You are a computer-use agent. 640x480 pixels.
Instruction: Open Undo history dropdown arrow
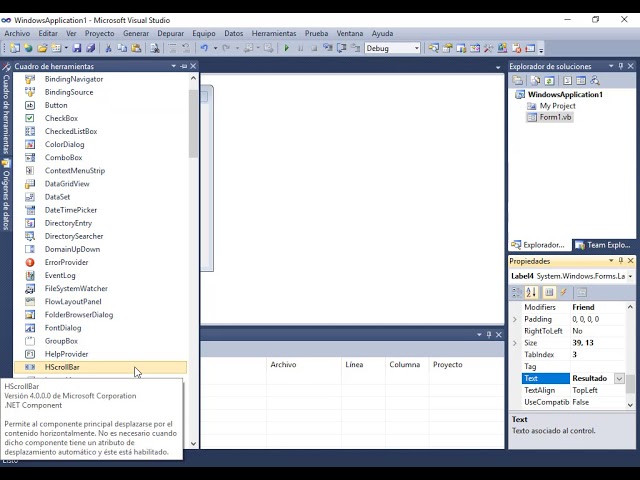(215, 48)
